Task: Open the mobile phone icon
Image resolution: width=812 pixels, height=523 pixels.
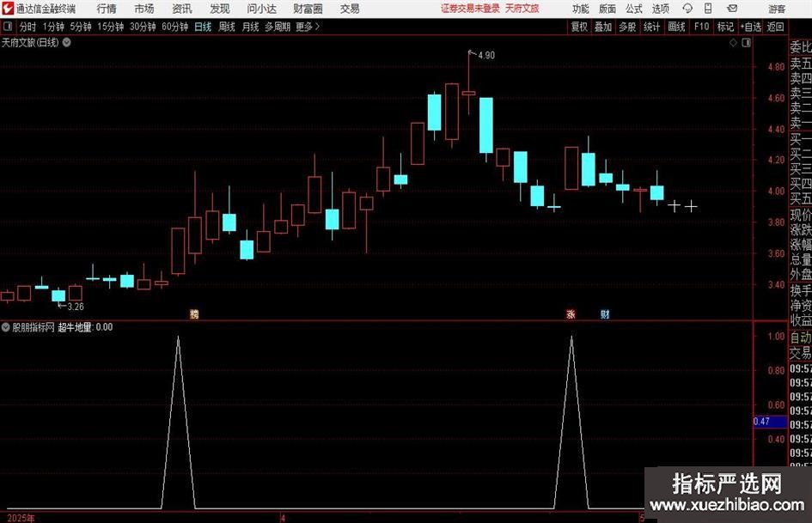Action: click(x=708, y=9)
